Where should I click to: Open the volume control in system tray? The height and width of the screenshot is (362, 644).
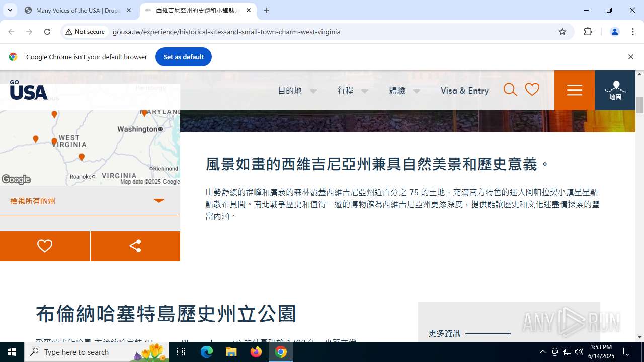click(579, 352)
